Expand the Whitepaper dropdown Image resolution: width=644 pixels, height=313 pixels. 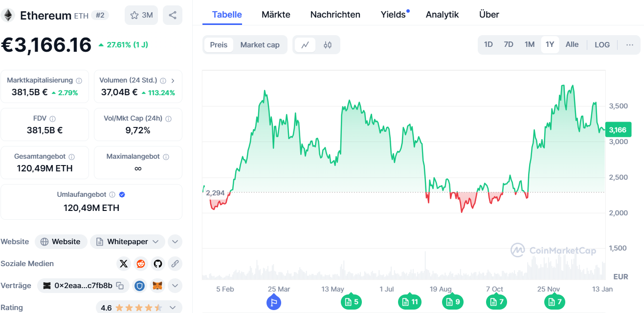(155, 242)
